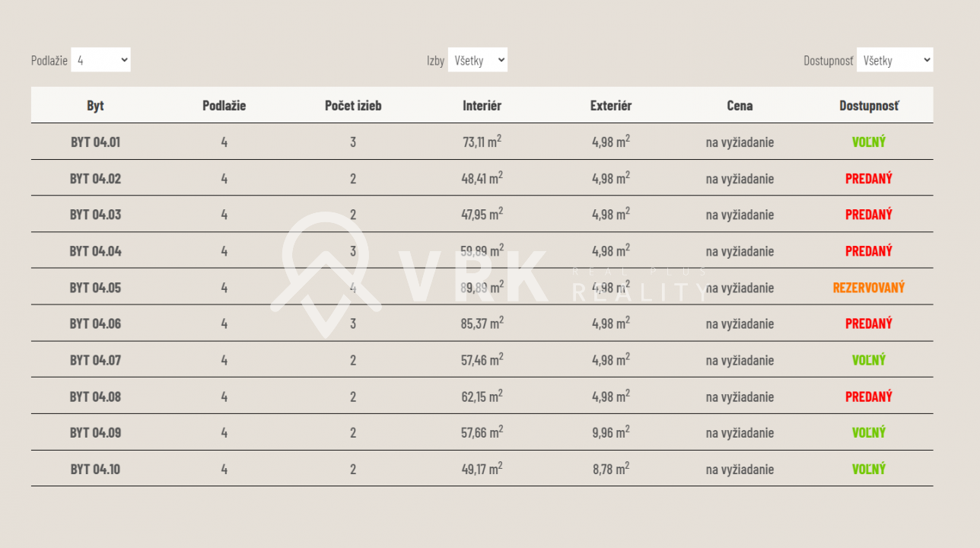
Task: Click the REZERVOVANÝ status label
Action: click(x=869, y=288)
